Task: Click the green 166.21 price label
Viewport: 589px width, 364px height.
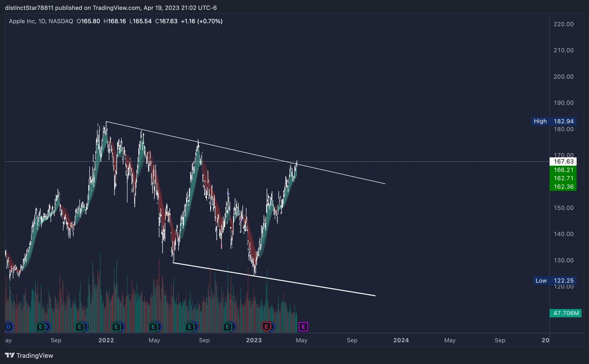Action: click(x=562, y=170)
